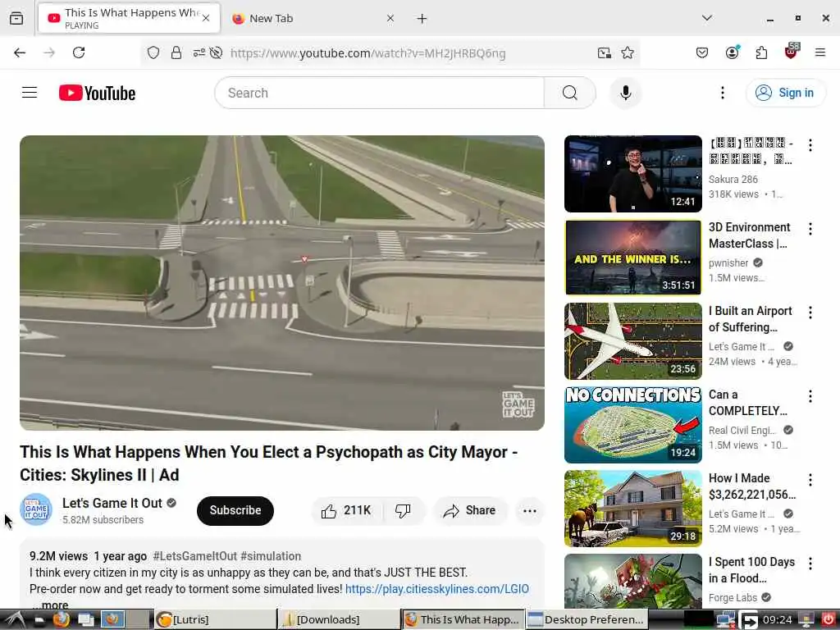The height and width of the screenshot is (630, 840).
Task: Dislike the video with thumbs down
Action: (x=403, y=510)
